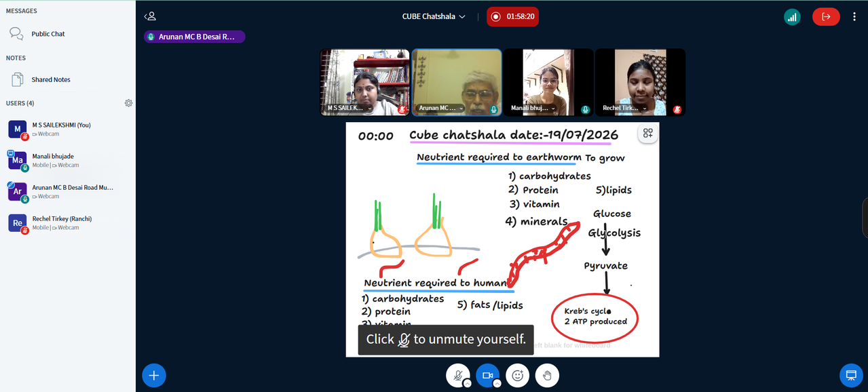Screen dimensions: 868x392
Task: Click user name M S SAILEKSHMI (You)
Action: (x=61, y=125)
